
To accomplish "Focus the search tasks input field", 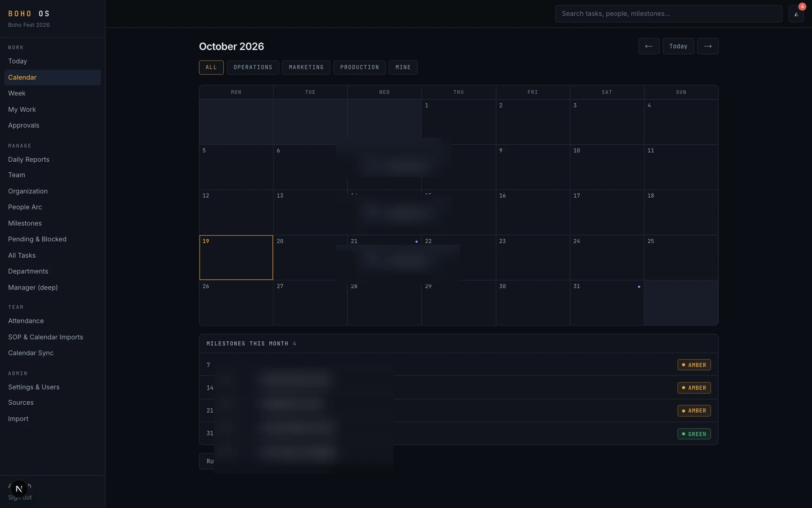I will [669, 14].
